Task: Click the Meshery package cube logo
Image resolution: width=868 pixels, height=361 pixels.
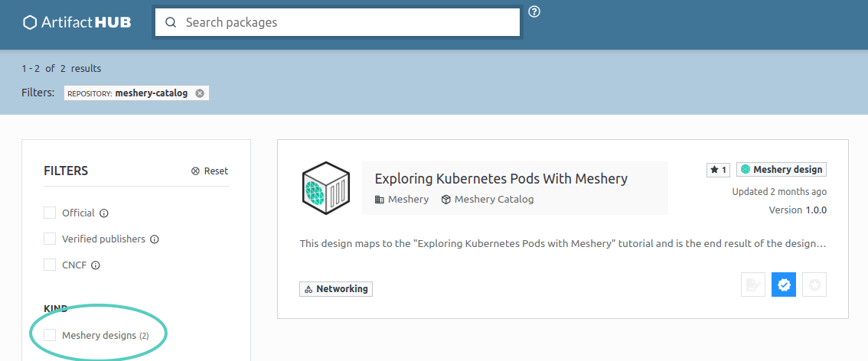Action: [326, 188]
